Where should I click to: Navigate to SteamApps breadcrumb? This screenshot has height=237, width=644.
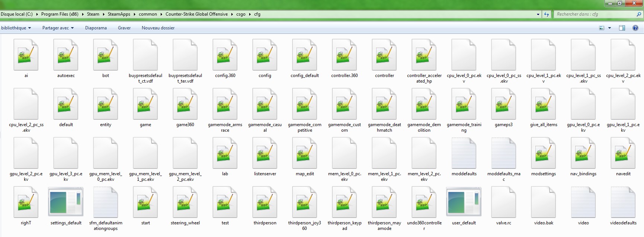click(x=119, y=14)
